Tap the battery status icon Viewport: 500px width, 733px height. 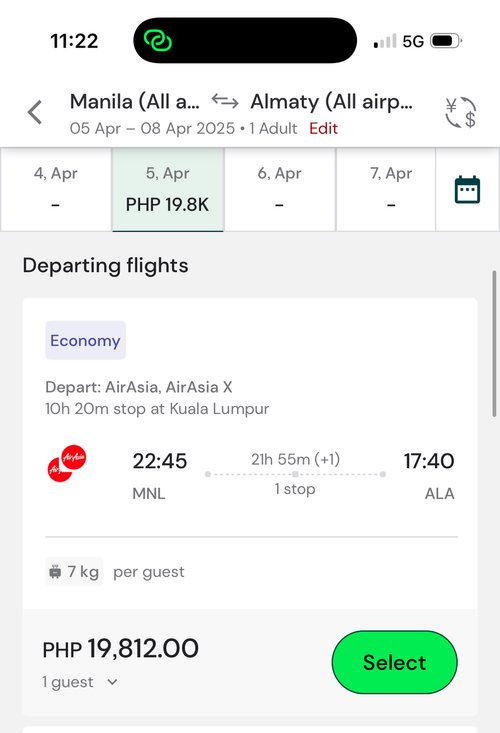[446, 41]
